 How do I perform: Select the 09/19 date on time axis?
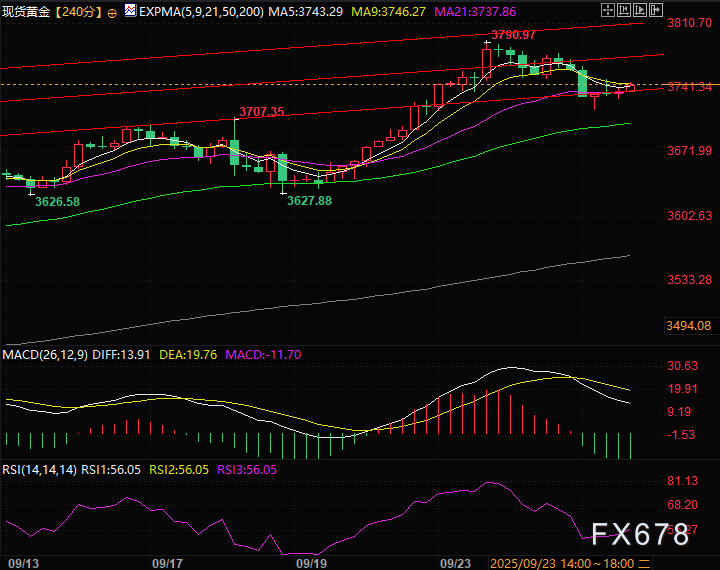tap(311, 564)
